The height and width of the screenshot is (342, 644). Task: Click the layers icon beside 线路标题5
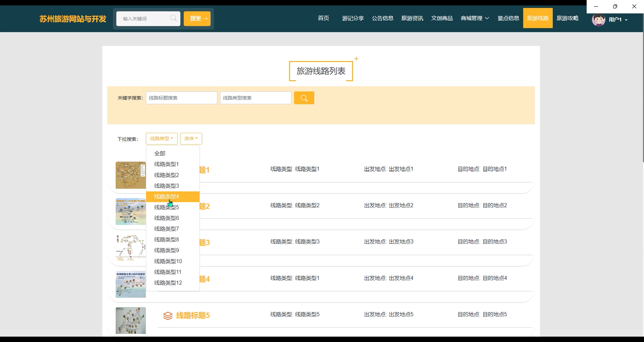(x=168, y=316)
